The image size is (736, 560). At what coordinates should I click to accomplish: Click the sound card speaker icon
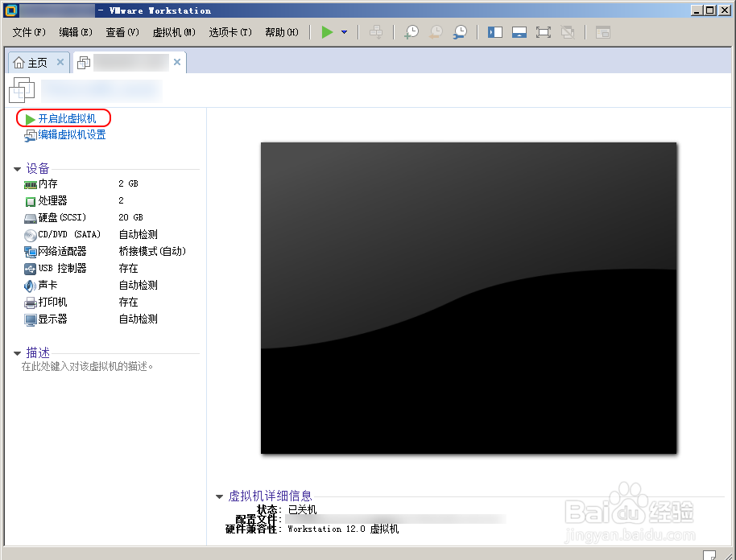[30, 286]
